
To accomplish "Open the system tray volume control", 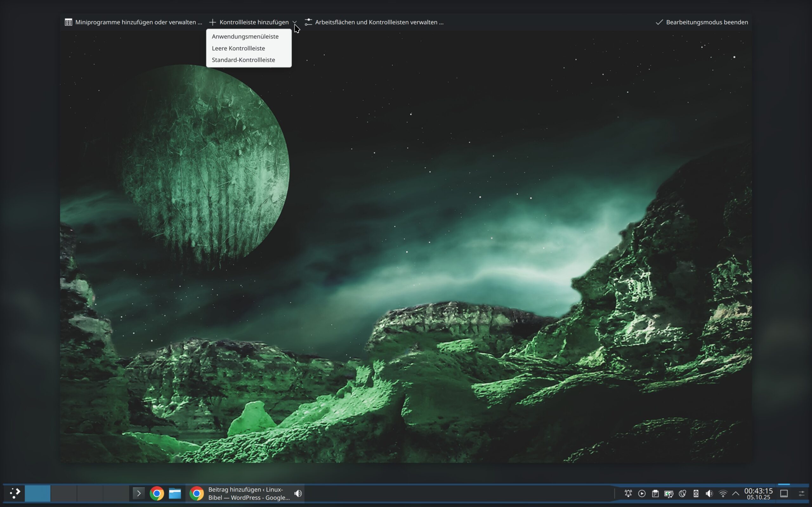I will coord(709,493).
